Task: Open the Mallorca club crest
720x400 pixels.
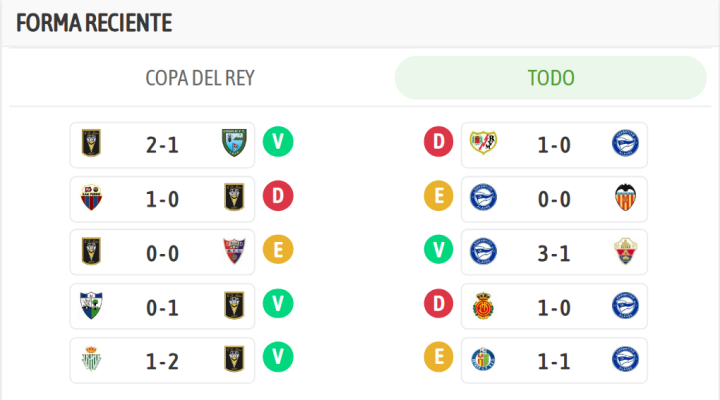Action: point(483,305)
